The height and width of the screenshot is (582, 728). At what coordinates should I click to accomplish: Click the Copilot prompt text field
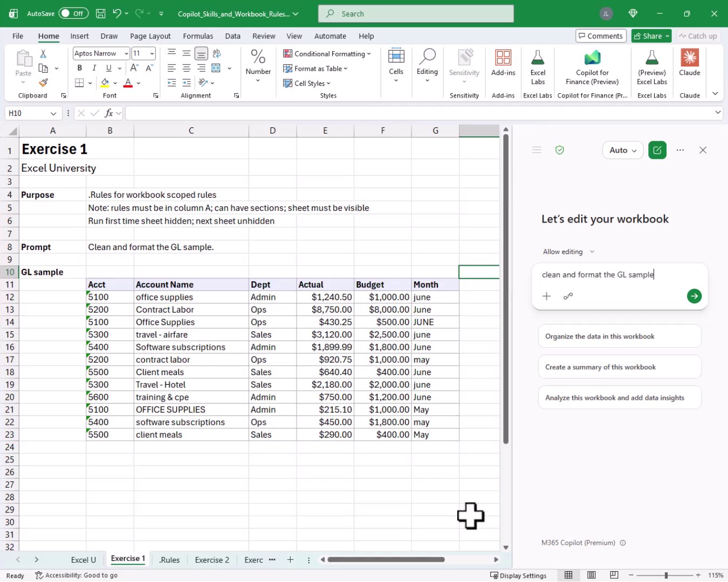[x=619, y=275]
